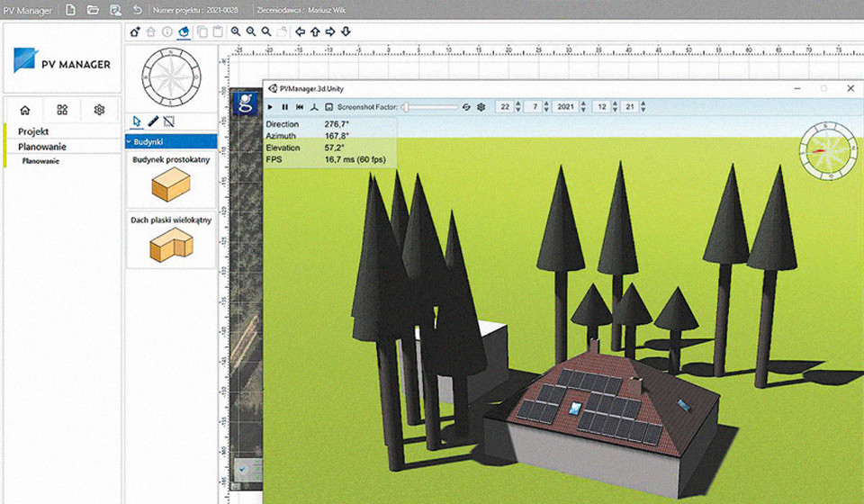Click the FPS readout 16,7 ms (60 fps)
Viewport: 864px width, 504px height.
click(x=355, y=159)
